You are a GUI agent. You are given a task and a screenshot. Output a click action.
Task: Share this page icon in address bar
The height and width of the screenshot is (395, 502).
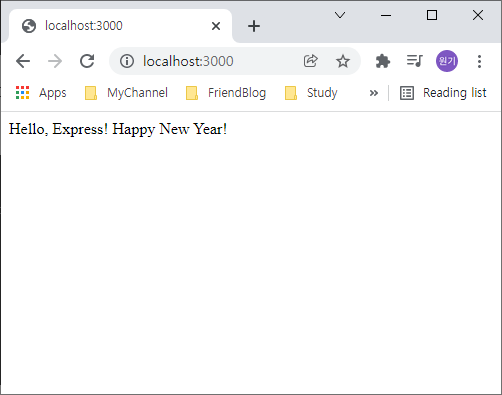click(x=310, y=61)
